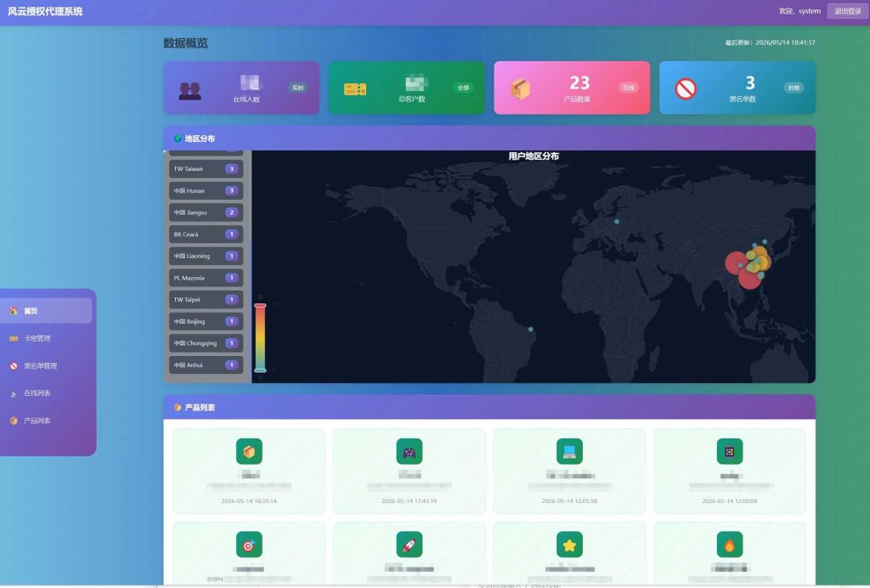Select the 中国 Chongqing region row

pos(206,343)
